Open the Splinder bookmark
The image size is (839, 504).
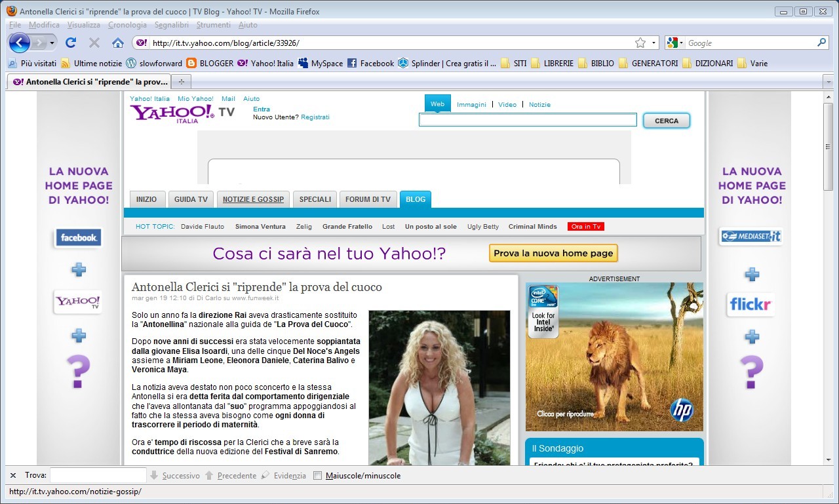tap(447, 64)
